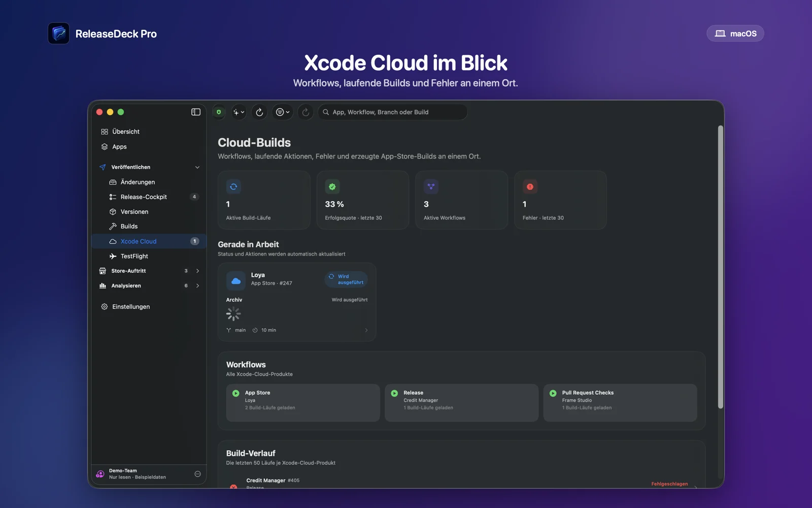Click the Xcode Cloud badge 1
Viewport: 812px width, 508px height.
point(194,241)
